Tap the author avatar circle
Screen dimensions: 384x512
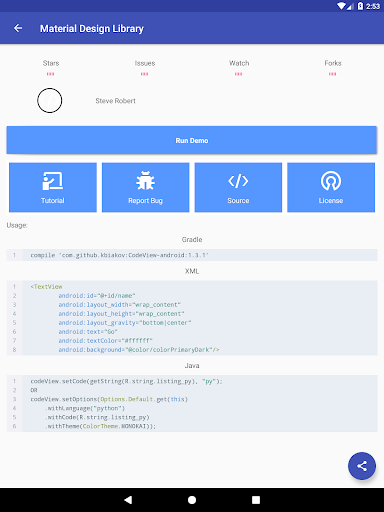pyautogui.click(x=50, y=100)
